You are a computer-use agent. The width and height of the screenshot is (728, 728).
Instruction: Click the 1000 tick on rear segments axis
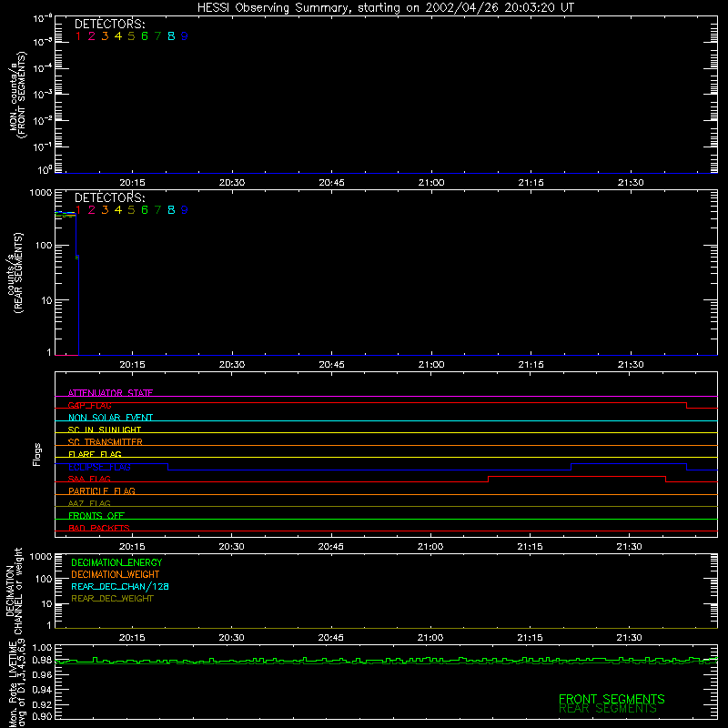coord(41,192)
